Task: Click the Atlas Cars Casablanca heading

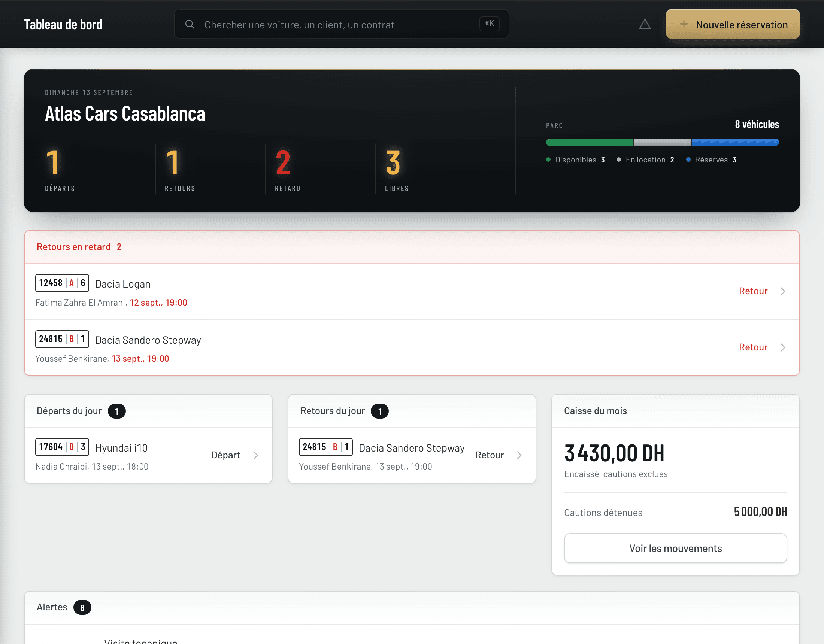Action: point(125,113)
